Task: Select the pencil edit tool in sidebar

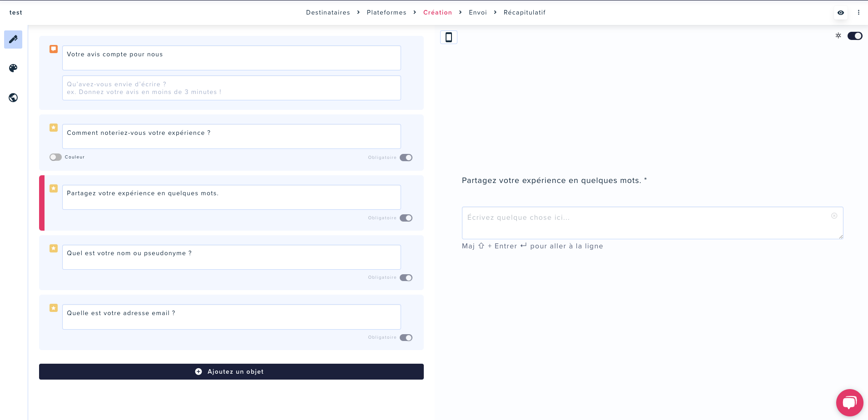Action: coord(13,40)
